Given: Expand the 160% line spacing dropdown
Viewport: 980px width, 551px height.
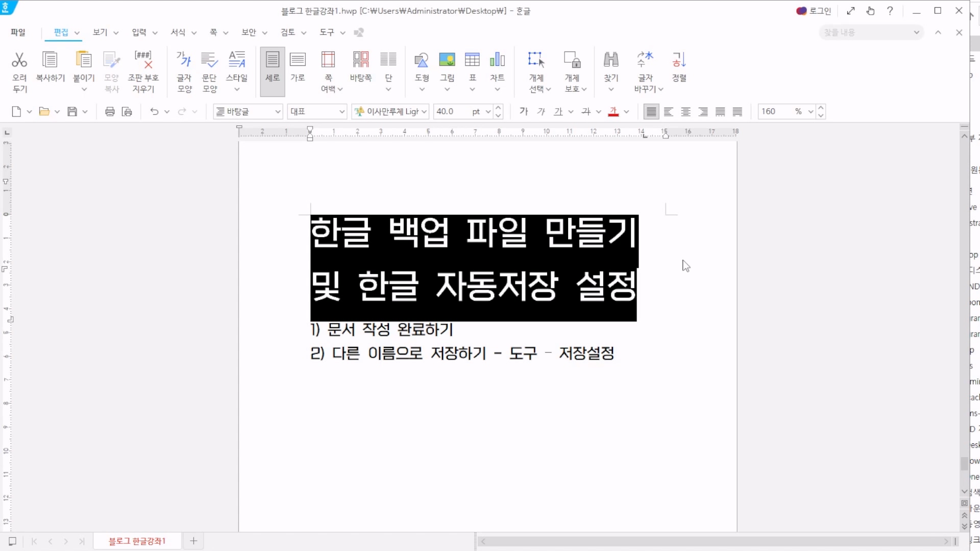Looking at the screenshot, I should [811, 112].
